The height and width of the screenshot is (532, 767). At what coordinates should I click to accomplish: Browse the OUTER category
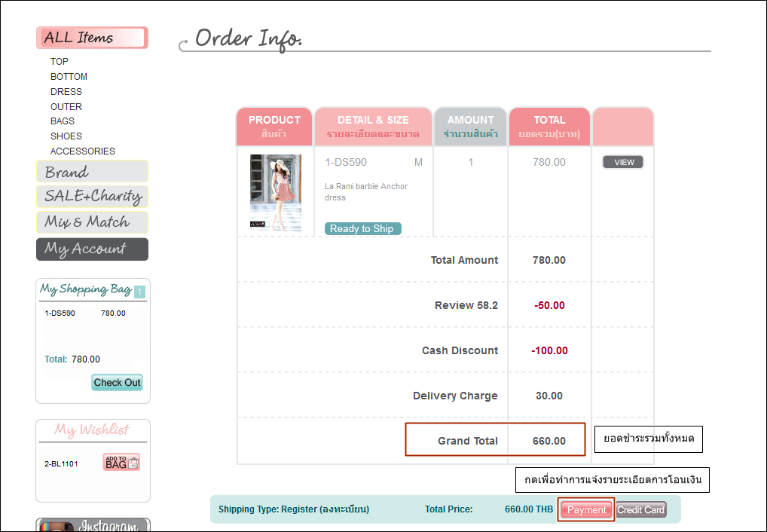pos(66,107)
